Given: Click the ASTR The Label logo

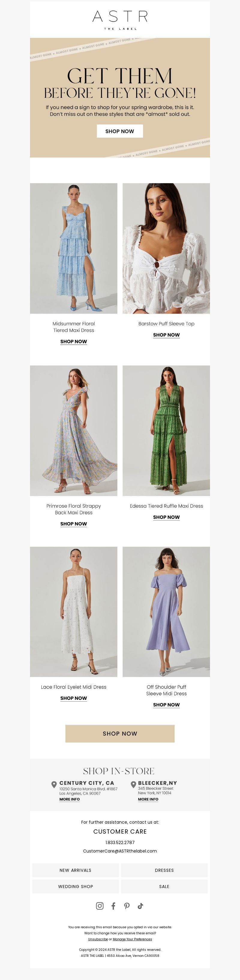Looking at the screenshot, I should (x=120, y=20).
